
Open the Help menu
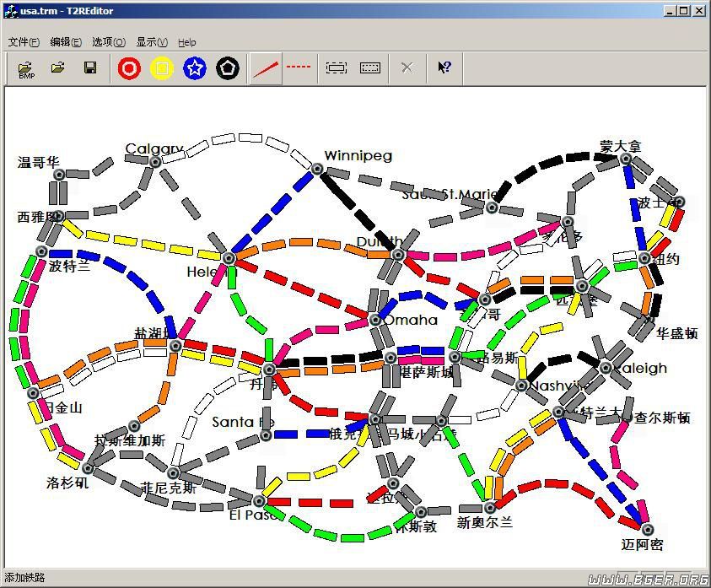(x=187, y=42)
